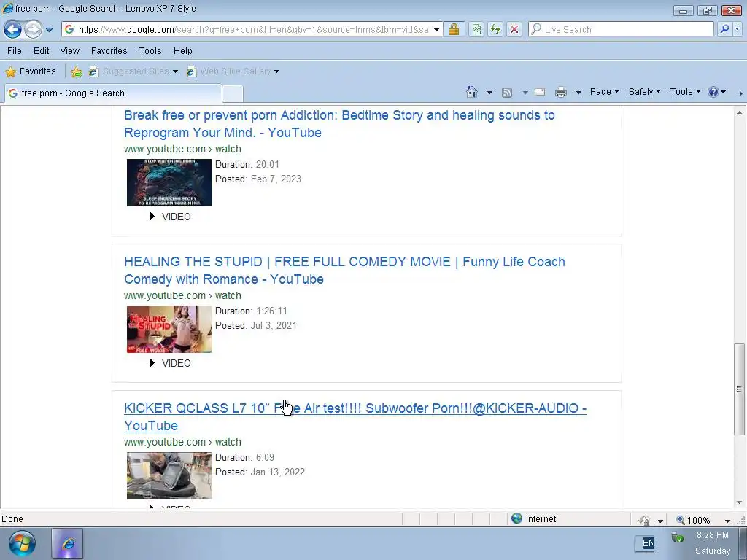747x560 pixels.
Task: Expand VIDEO triangle under Bedtime Story result
Action: 152,216
